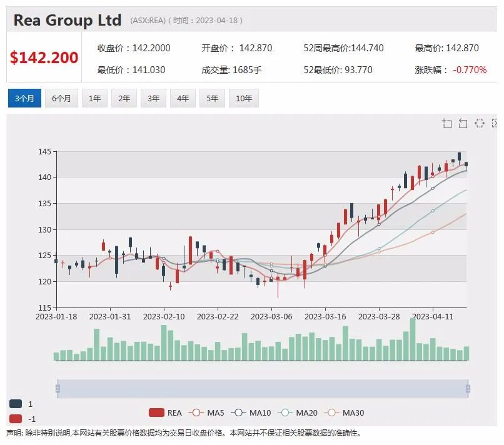This screenshot has height=445, width=504.
Task: Choose the 4年 range tab
Action: tap(183, 98)
